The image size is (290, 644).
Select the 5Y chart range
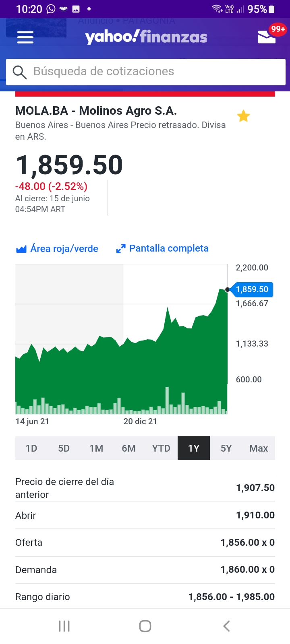pos(226,448)
